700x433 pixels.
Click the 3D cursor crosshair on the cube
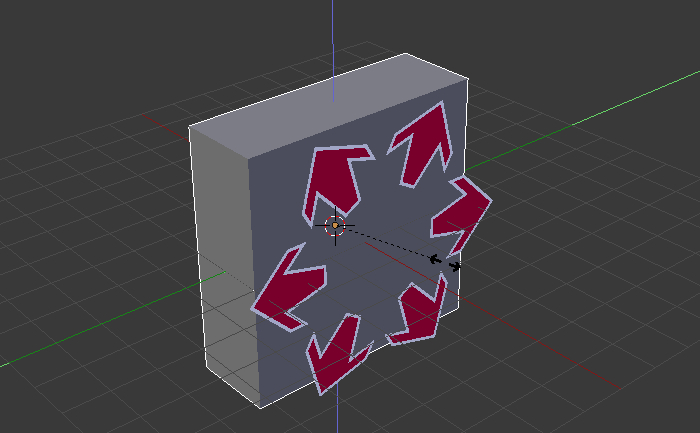point(336,225)
